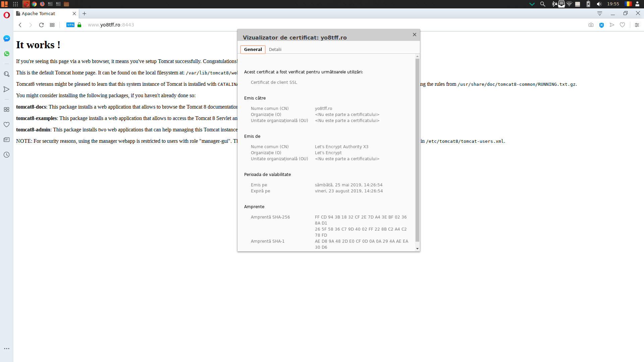Click the "Certificat de client SSL" text
The image size is (644, 362).
point(274,82)
